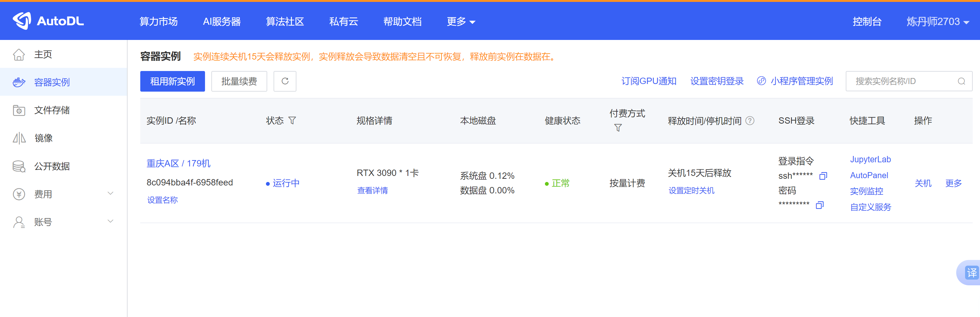
Task: Open 实例监控 quick tool
Action: (x=867, y=191)
